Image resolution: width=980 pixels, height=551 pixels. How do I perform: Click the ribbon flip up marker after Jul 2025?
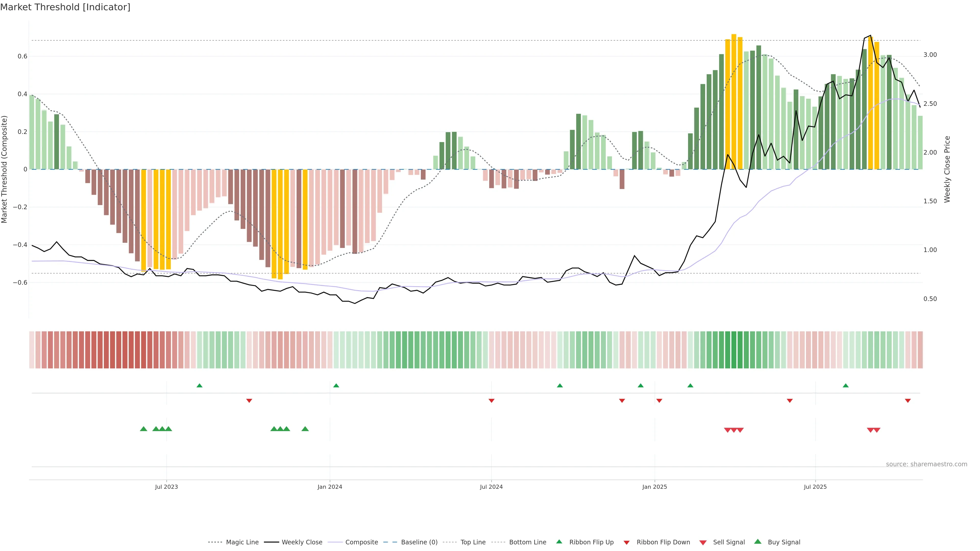pyautogui.click(x=845, y=386)
